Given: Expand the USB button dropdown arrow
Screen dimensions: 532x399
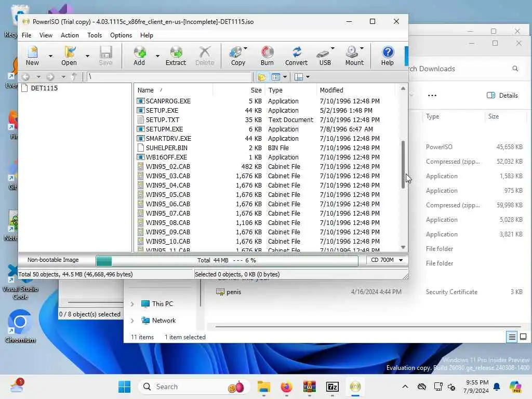Looking at the screenshot, I should pos(332,48).
